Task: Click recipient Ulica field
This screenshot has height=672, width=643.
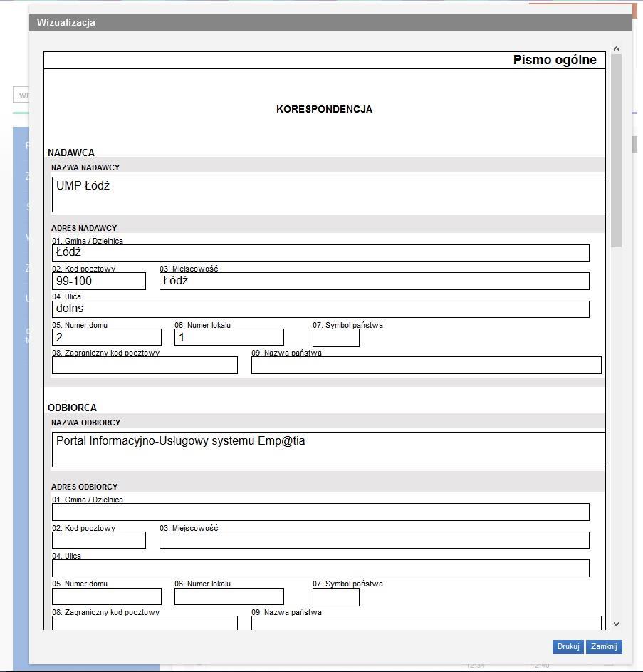Action: [x=320, y=568]
